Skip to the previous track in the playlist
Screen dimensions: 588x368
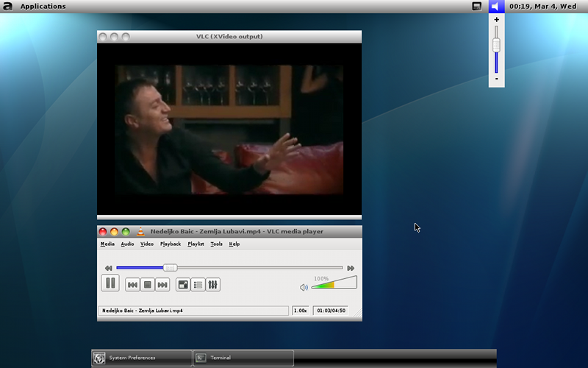click(x=132, y=285)
